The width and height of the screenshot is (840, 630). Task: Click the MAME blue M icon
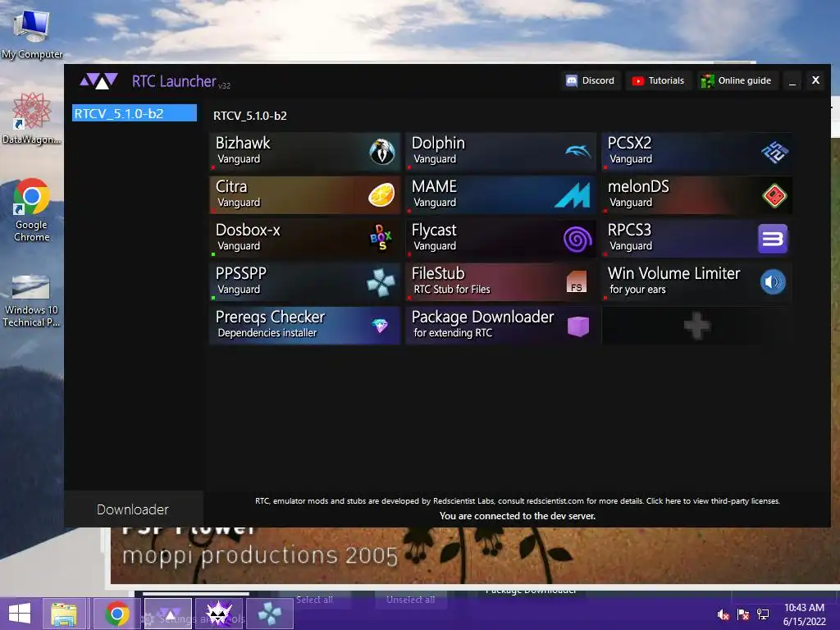[572, 195]
